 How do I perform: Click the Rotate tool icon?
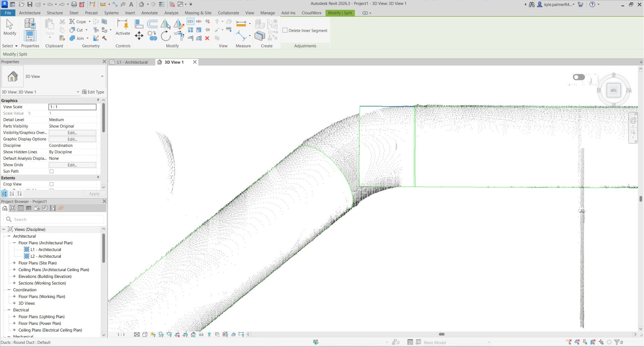tap(166, 36)
